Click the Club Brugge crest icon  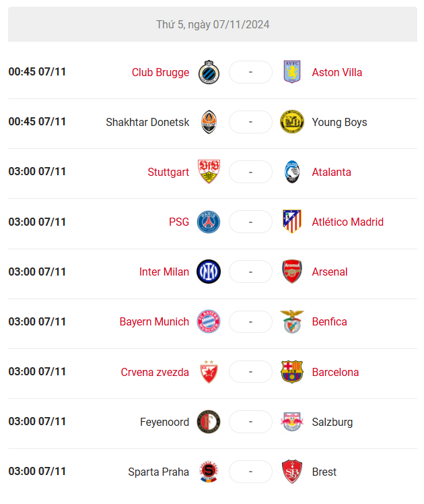[209, 72]
